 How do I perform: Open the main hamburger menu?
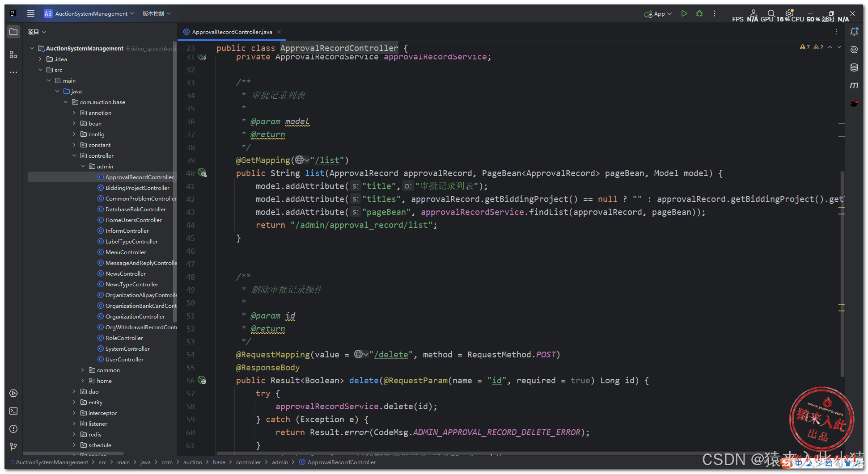tap(30, 13)
